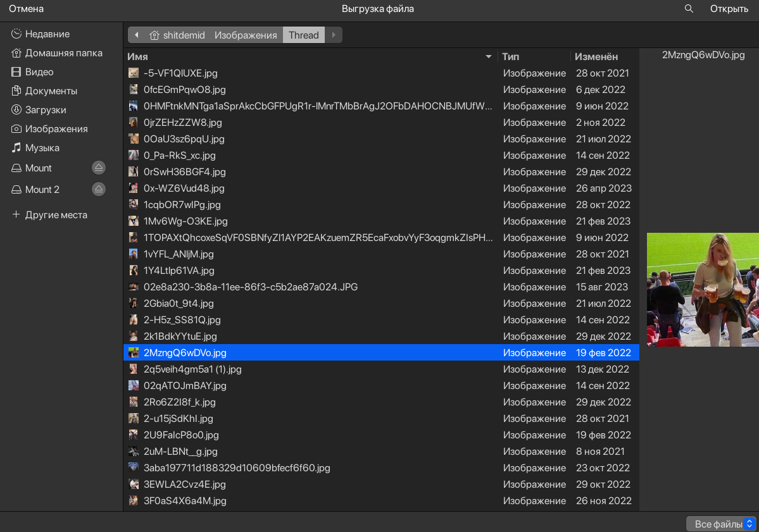This screenshot has height=532, width=759.
Task: Expand Other Locations in the sidebar
Action: 56,215
